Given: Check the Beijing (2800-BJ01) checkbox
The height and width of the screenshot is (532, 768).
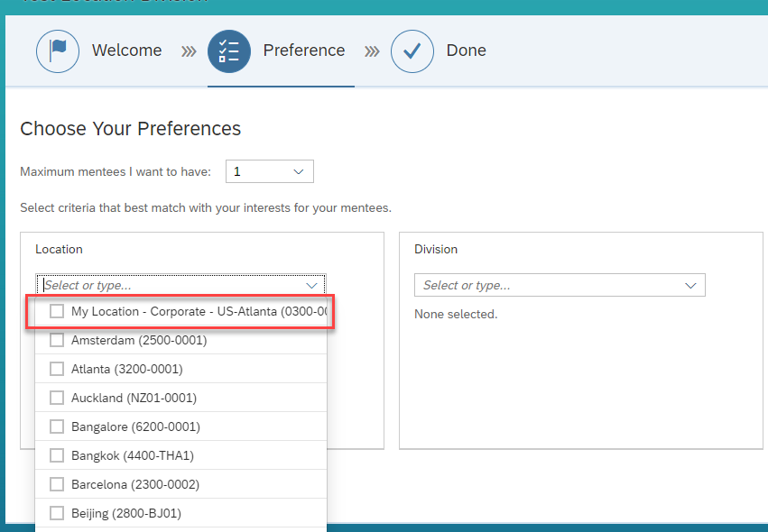Looking at the screenshot, I should (x=57, y=513).
